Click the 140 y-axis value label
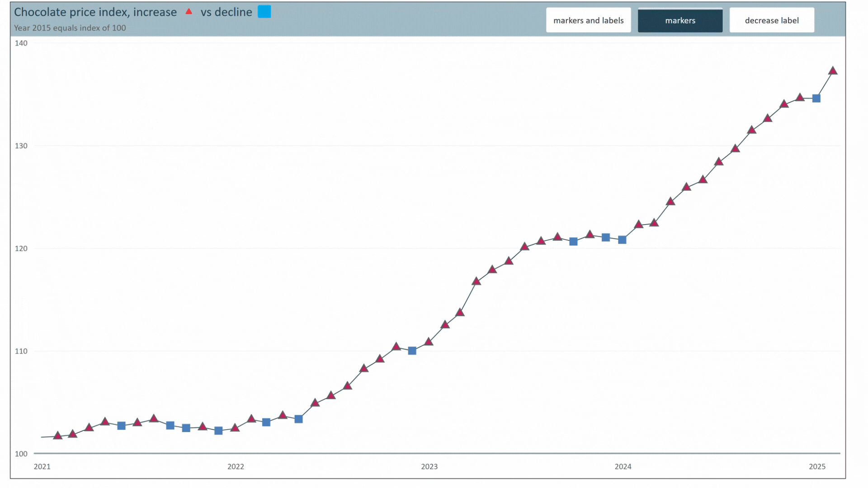Viewport: 868px width, 488px height. click(21, 43)
